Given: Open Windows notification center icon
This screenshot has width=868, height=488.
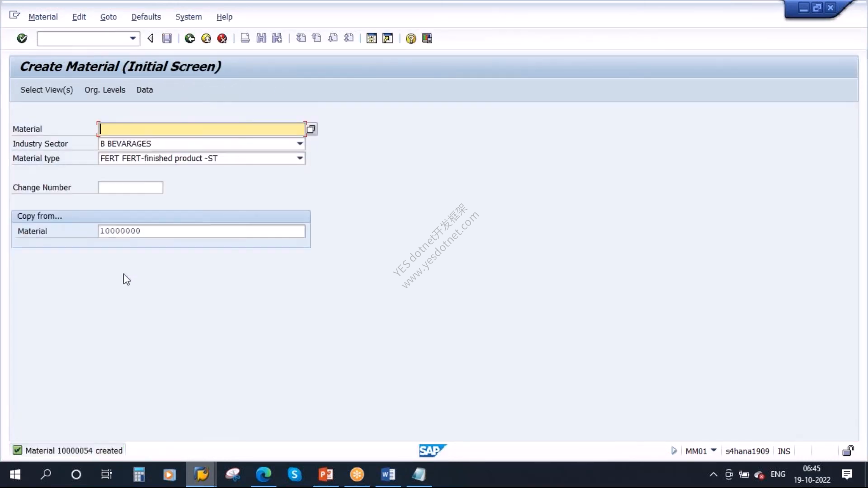Looking at the screenshot, I should pyautogui.click(x=847, y=474).
